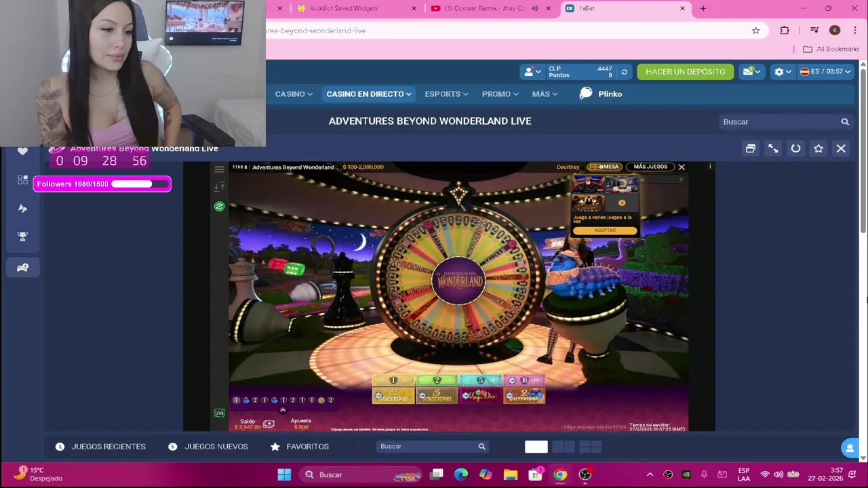Refresh the CLP account balance
Screen dimensions: 868x488
pyautogui.click(x=624, y=72)
